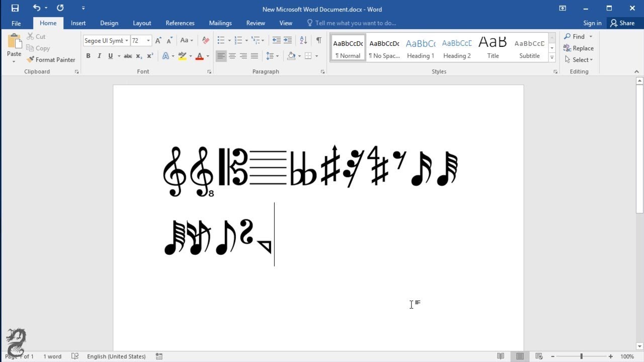
Task: Justify the paragraph text
Action: (x=255, y=56)
